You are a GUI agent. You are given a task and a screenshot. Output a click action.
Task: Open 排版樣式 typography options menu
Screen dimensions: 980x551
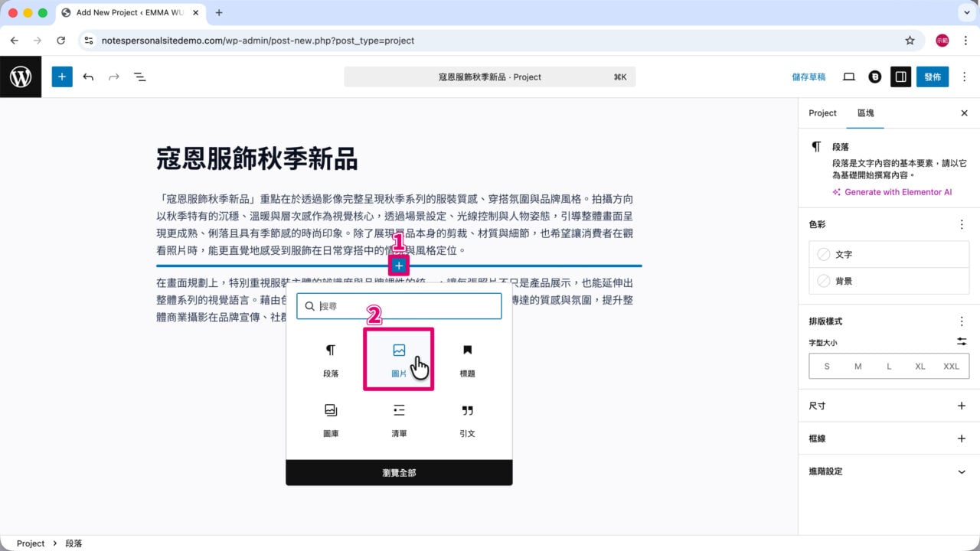[x=962, y=321]
